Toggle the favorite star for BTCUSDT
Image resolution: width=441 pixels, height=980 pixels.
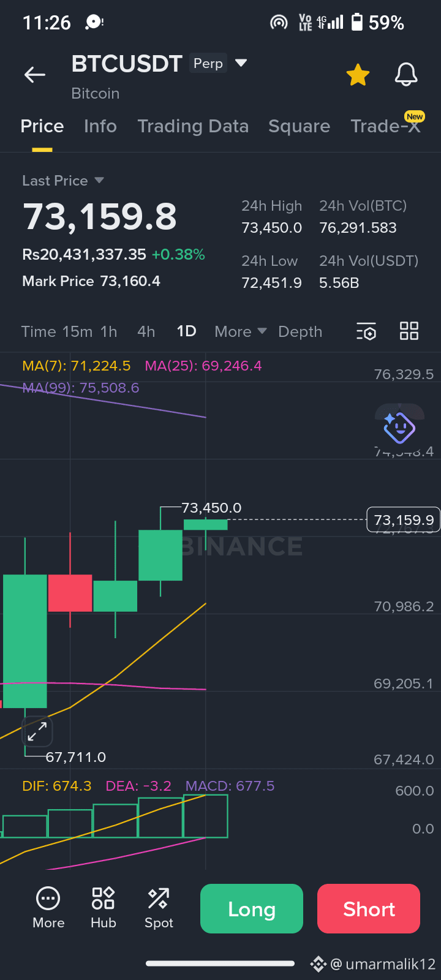358,75
